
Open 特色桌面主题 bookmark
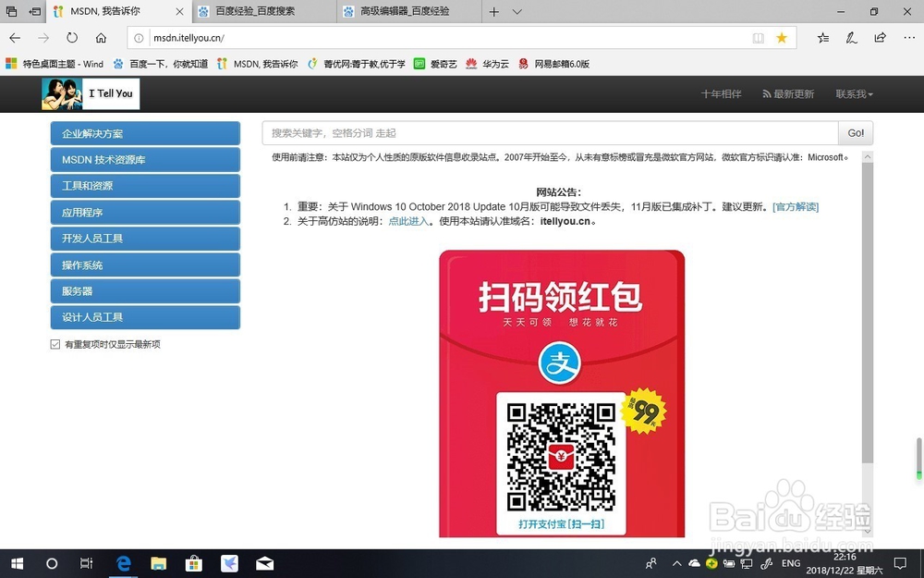point(55,64)
